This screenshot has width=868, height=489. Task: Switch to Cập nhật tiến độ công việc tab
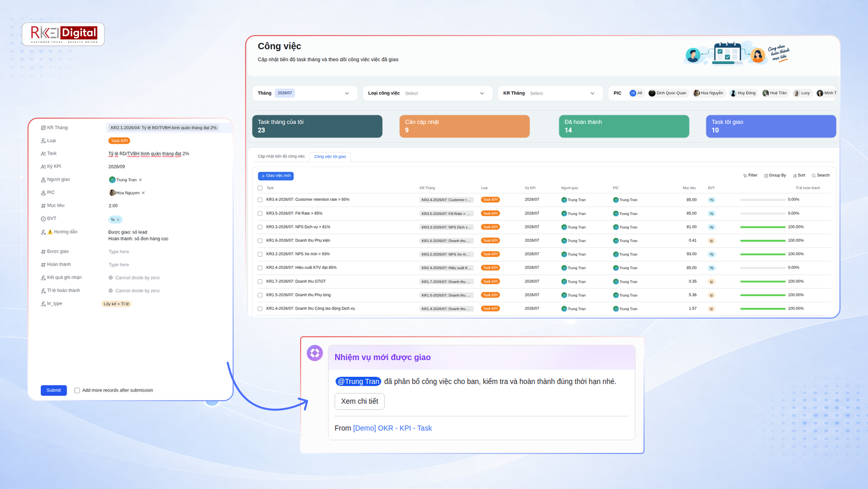(x=281, y=156)
